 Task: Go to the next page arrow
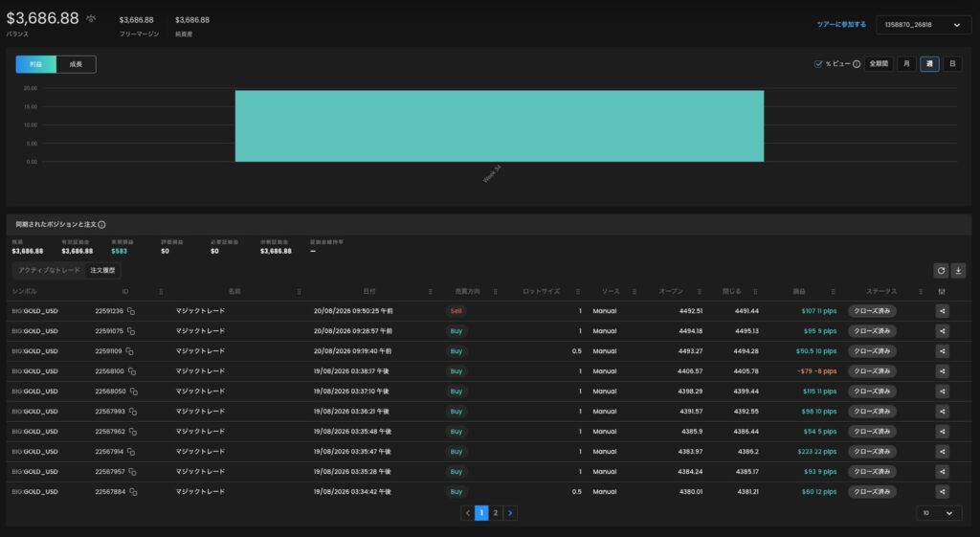pyautogui.click(x=510, y=513)
